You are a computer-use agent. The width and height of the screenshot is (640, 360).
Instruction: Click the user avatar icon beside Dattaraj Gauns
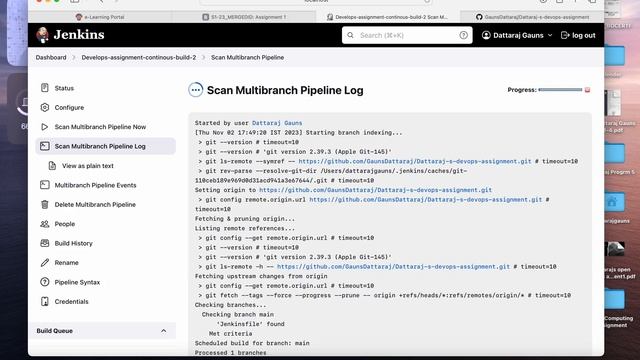pos(486,35)
